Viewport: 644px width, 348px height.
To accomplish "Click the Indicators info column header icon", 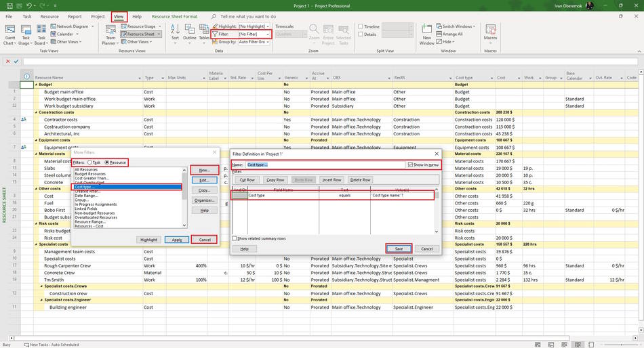I will 26,77.
